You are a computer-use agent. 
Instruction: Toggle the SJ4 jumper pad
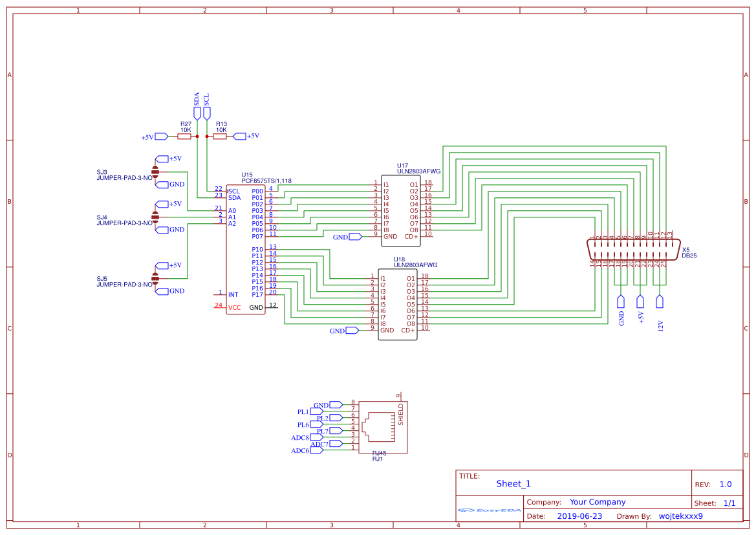(x=154, y=219)
